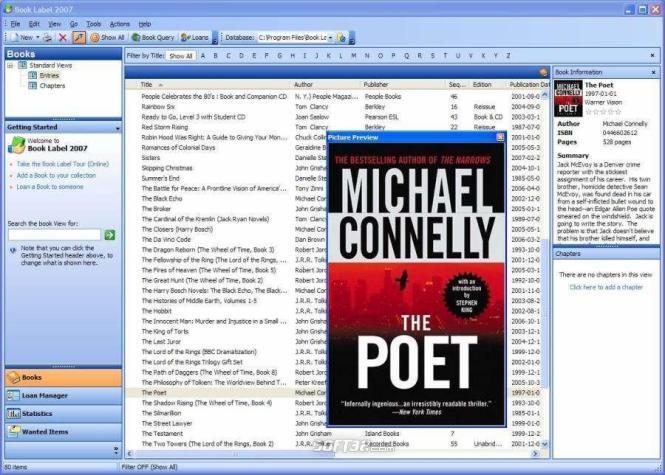Close the Picture Preview window
Image resolution: width=665 pixels, height=475 pixels.
[500, 137]
